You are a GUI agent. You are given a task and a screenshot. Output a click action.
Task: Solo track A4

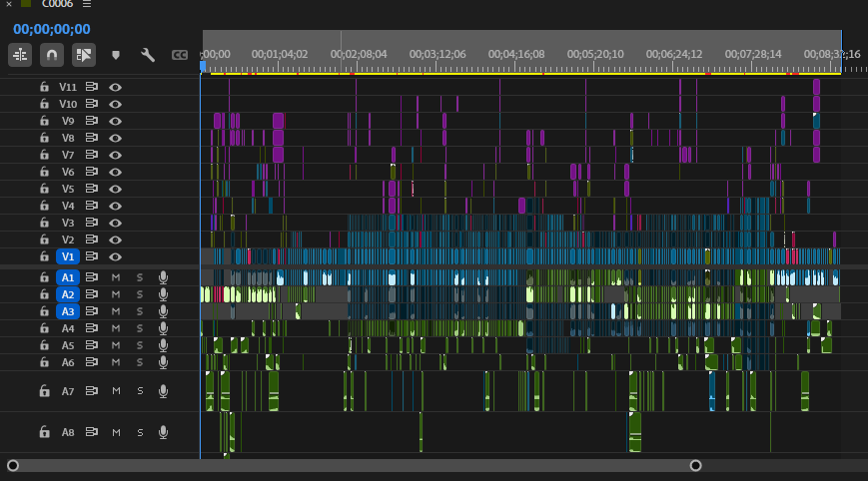click(140, 328)
